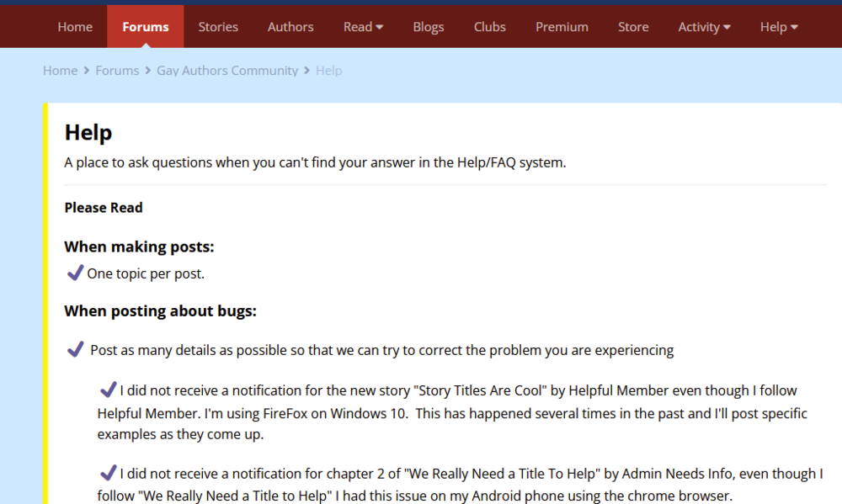This screenshot has height=504, width=842.
Task: Navigate to the Premium page
Action: [562, 27]
